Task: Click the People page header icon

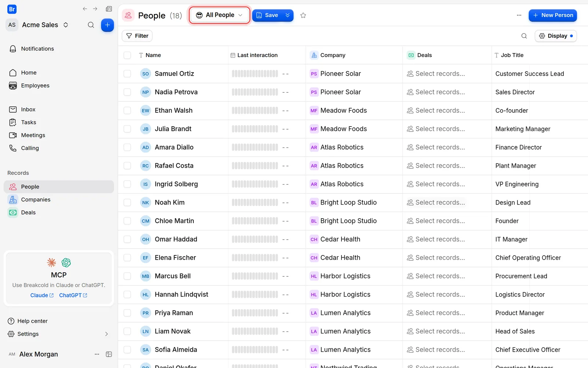Action: click(128, 15)
